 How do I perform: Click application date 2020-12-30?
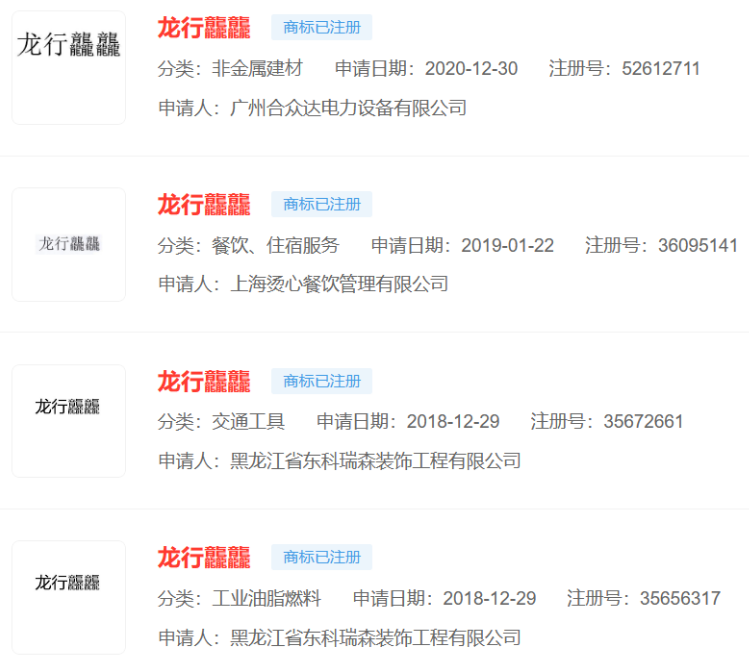coord(471,69)
